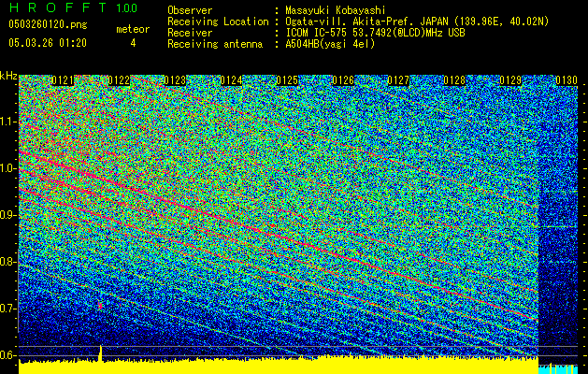The image size is (588, 374).
Task: Click the 0.6 frequency axis label
Action: 8,355
